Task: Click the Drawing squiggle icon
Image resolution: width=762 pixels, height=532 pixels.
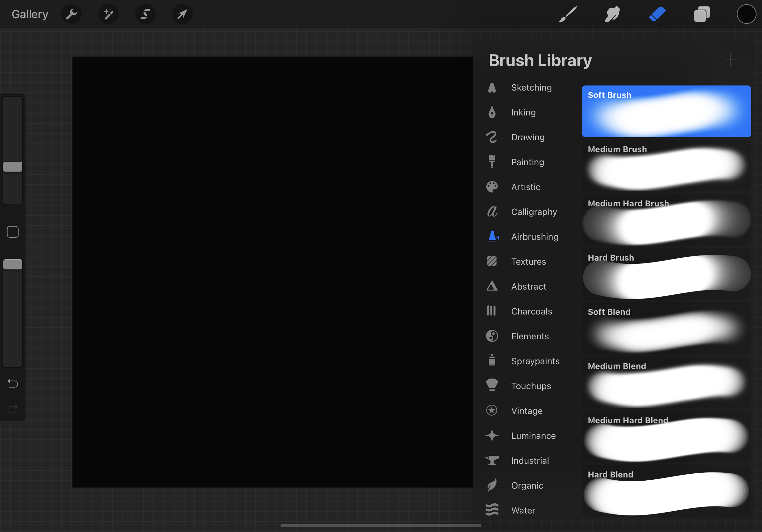Action: [x=491, y=137]
